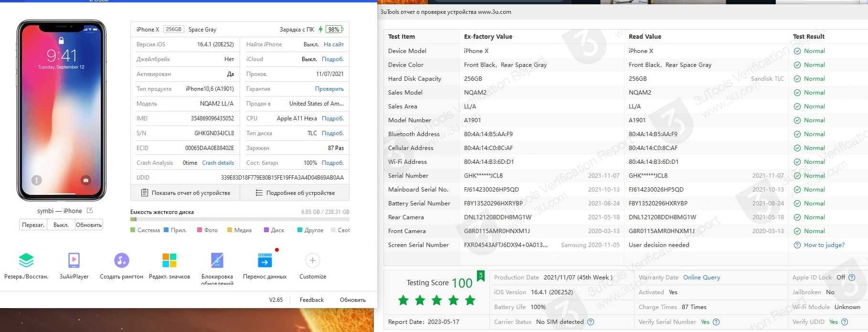
Task: Click the Выкл. power off button
Action: 61,225
